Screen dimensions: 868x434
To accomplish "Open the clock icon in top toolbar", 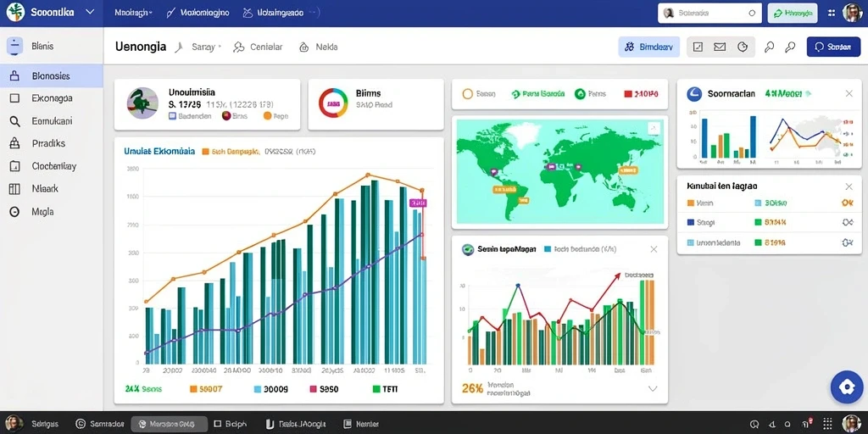I will 743,47.
